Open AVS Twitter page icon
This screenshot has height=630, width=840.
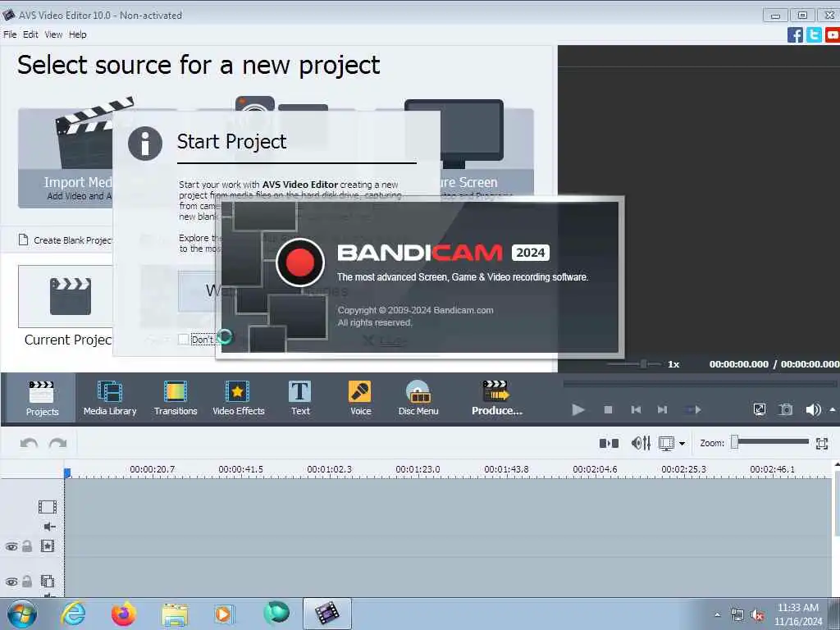(814, 34)
